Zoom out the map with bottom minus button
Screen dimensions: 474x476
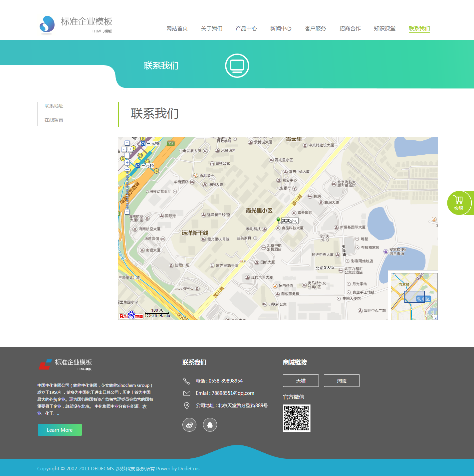[127, 212]
